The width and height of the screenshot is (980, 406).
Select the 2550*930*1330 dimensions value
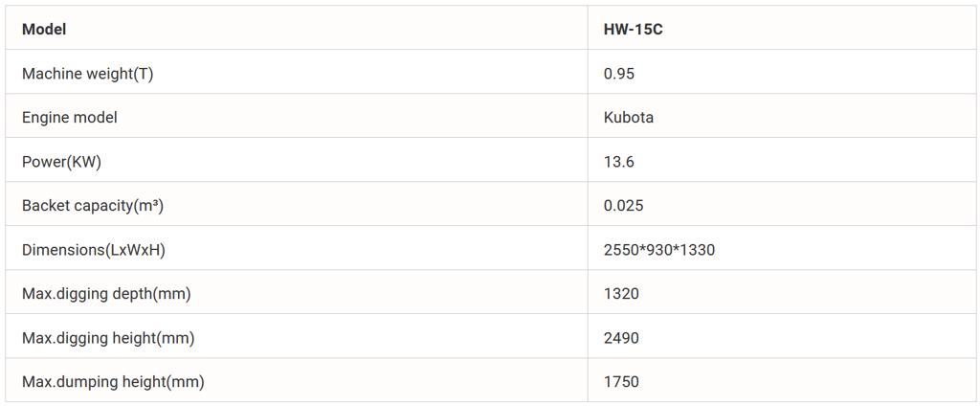tap(659, 250)
